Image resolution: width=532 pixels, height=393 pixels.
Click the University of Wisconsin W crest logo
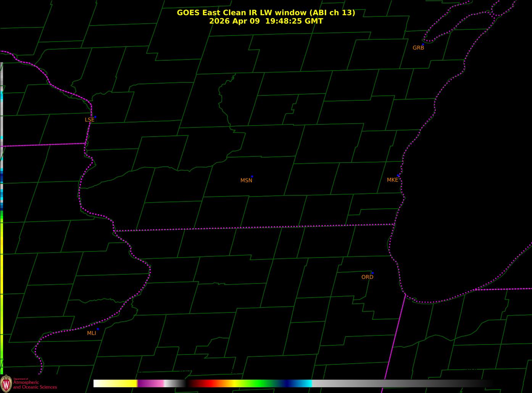pyautogui.click(x=6, y=383)
